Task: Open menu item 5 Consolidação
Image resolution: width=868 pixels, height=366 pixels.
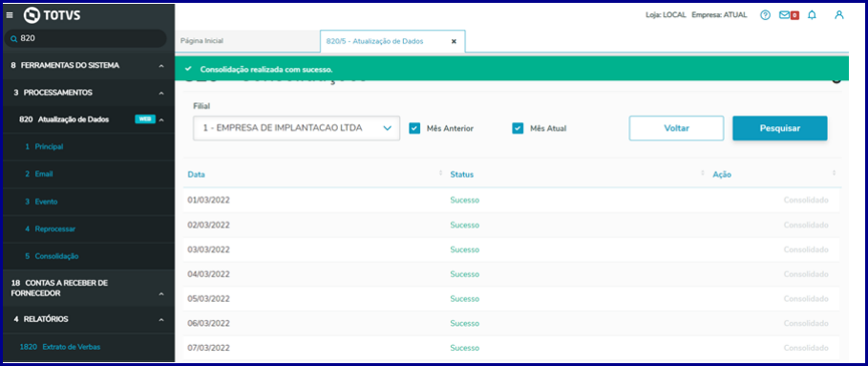Action: tap(52, 256)
